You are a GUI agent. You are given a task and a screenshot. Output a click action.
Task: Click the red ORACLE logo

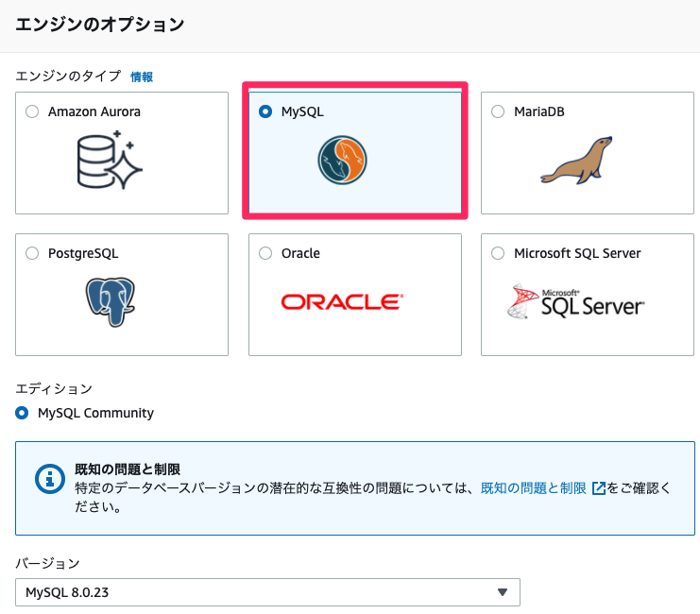[342, 302]
